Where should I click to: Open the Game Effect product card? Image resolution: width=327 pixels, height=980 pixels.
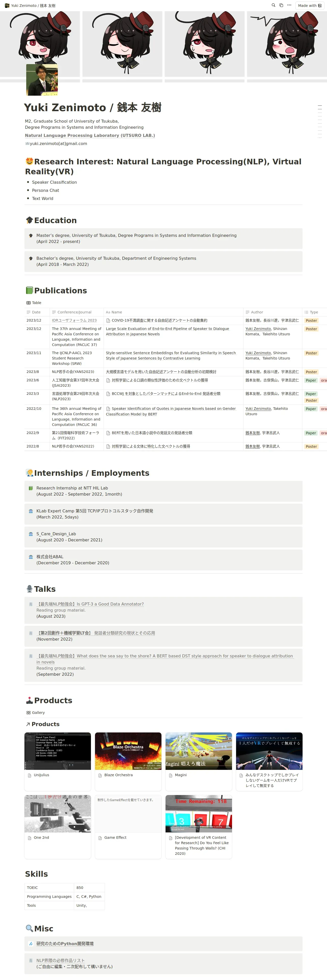pos(128,827)
